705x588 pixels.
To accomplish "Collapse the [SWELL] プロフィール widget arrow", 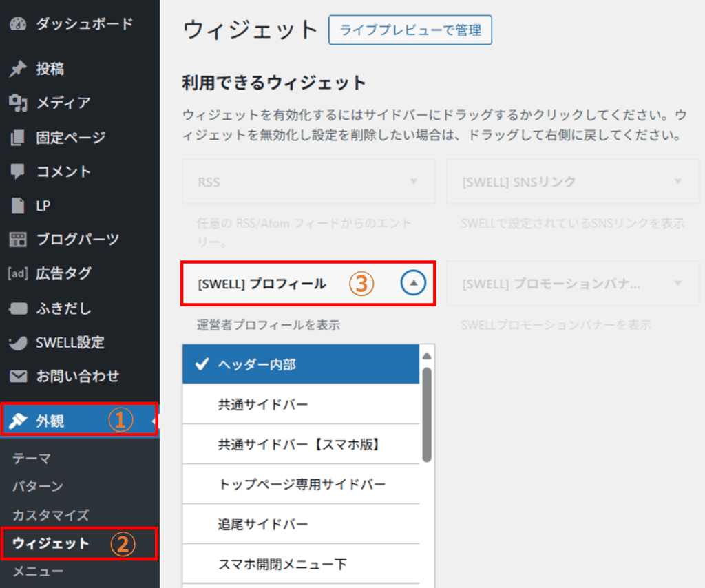I will (x=413, y=283).
